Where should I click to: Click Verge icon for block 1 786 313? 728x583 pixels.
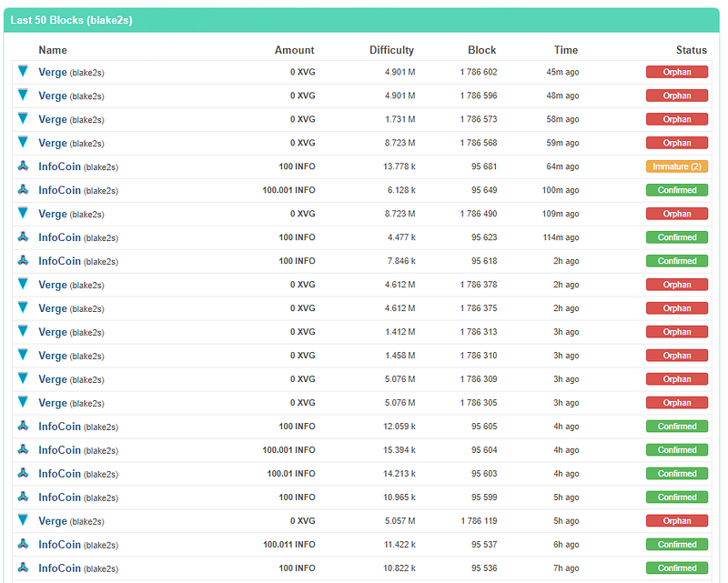tap(23, 331)
